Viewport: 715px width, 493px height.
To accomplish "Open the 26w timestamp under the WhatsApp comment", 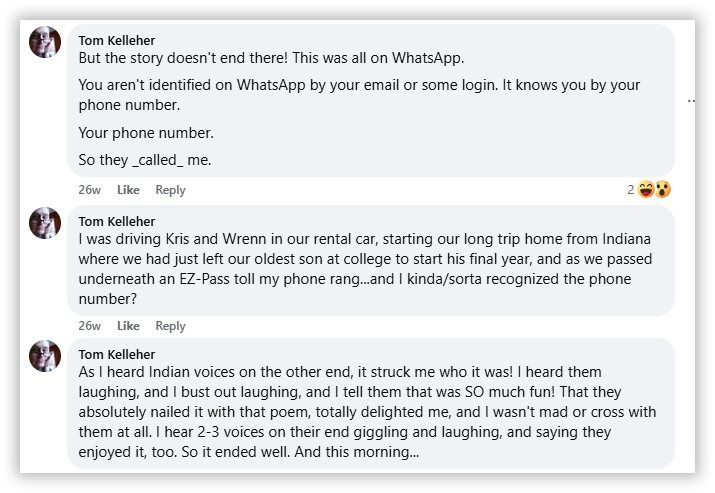I will 89,190.
